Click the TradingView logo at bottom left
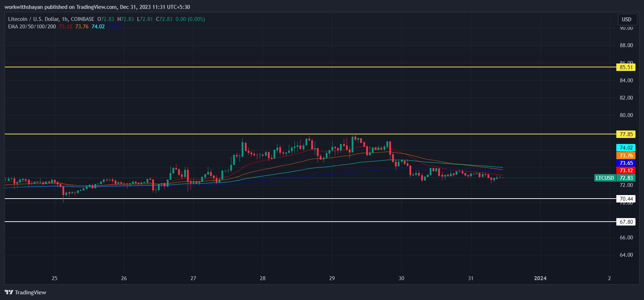The height and width of the screenshot is (300, 644). [25, 292]
